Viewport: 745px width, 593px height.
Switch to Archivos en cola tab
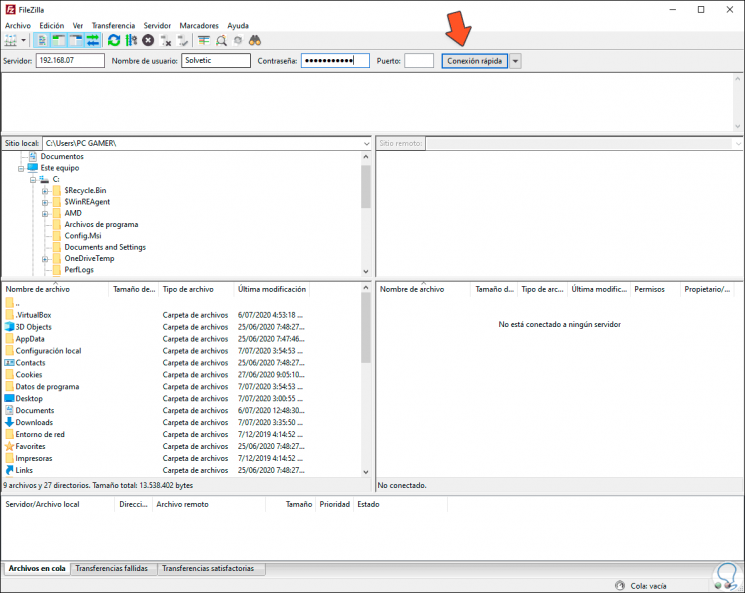coord(37,569)
